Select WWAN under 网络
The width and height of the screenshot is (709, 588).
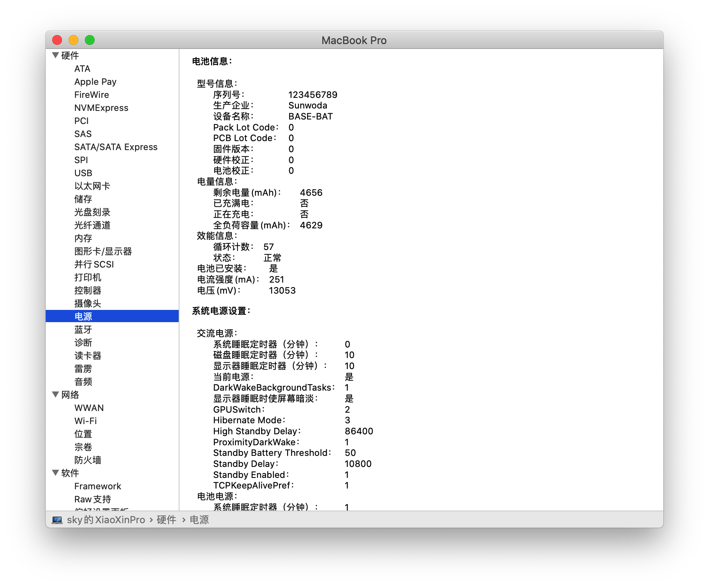(89, 408)
